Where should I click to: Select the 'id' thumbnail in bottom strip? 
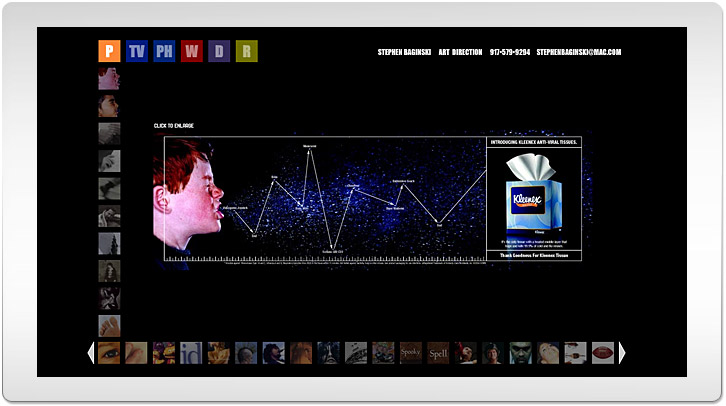tap(191, 353)
